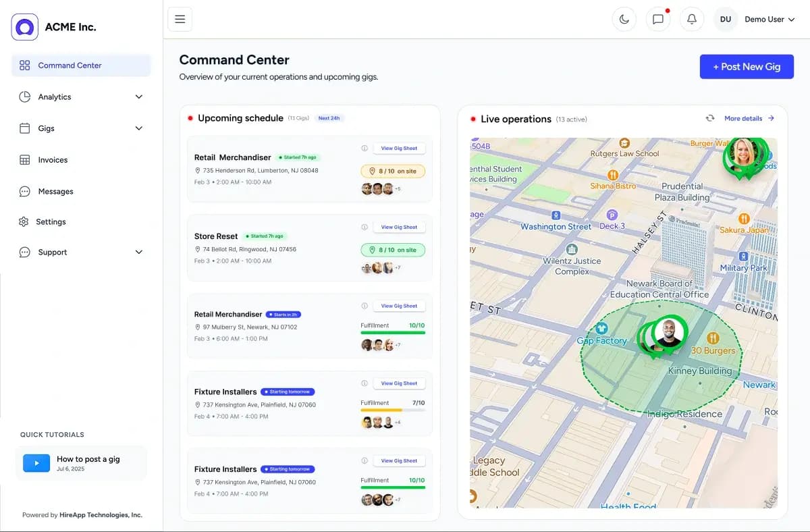Image resolution: width=810 pixels, height=532 pixels.
Task: Go to Invoices in sidebar
Action: 53,160
